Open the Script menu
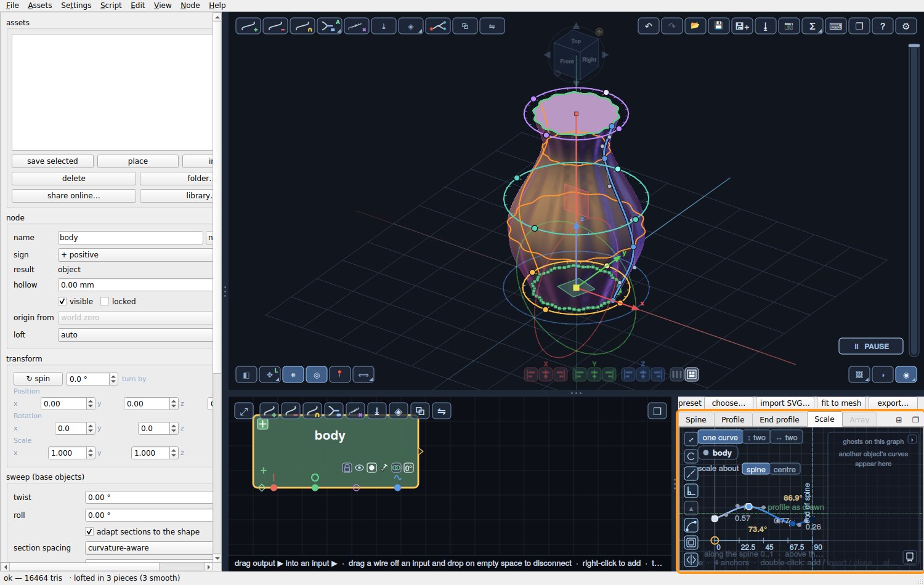924x585 pixels. (111, 6)
